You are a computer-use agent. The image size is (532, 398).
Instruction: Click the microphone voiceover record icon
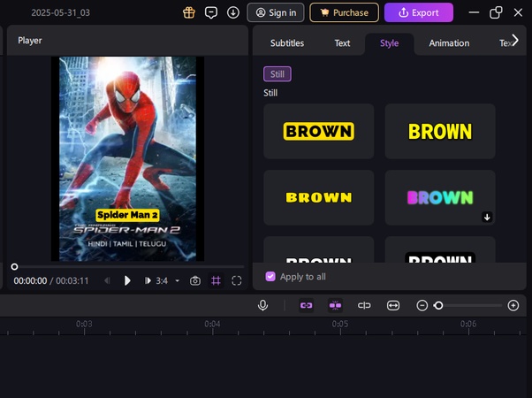coord(262,305)
